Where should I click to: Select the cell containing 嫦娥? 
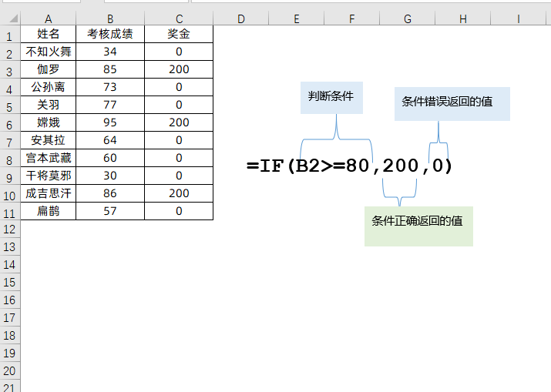[48, 122]
